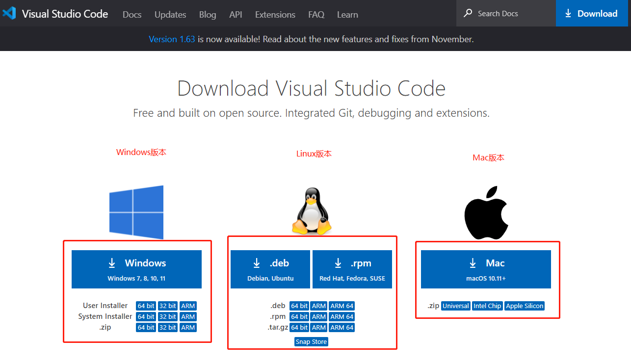Viewport: 631px width, 364px height.
Task: Click the search magnifier icon
Action: pos(468,13)
